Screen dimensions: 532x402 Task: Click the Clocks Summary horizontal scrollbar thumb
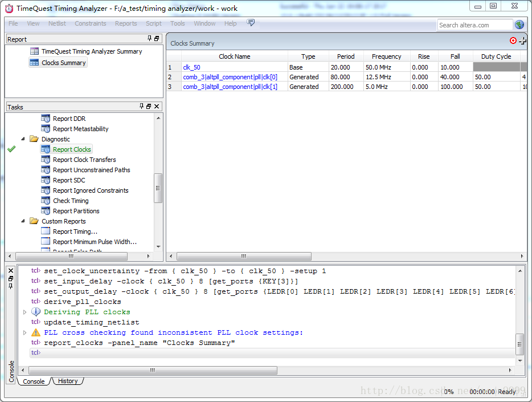tap(244, 256)
